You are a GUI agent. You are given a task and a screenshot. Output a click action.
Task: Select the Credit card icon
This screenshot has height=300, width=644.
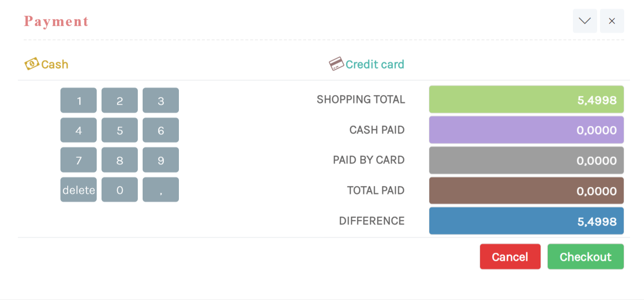(337, 64)
